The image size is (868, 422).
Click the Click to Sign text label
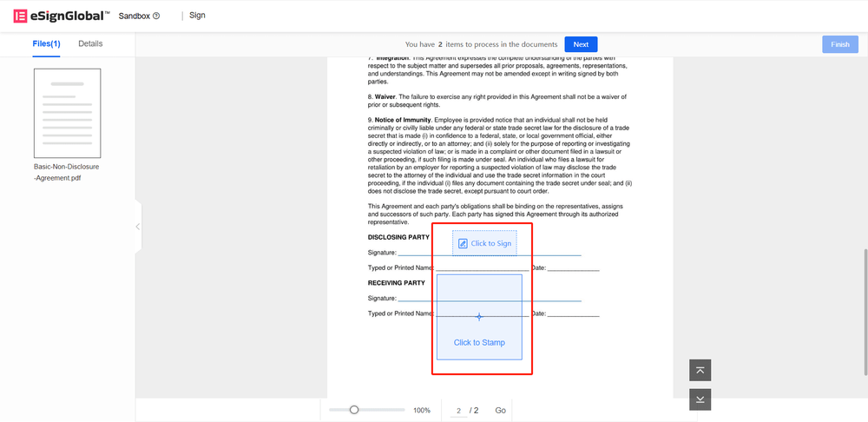tap(491, 243)
